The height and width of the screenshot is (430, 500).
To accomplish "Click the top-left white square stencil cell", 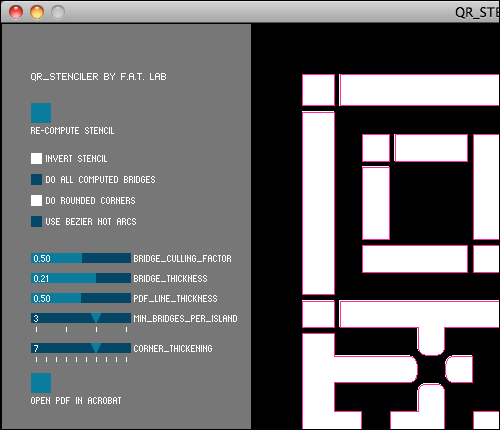I will pyautogui.click(x=318, y=90).
